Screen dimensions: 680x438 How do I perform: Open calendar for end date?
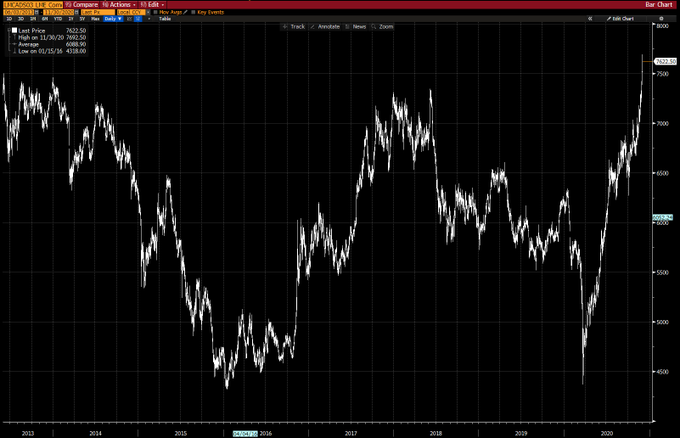(77, 12)
